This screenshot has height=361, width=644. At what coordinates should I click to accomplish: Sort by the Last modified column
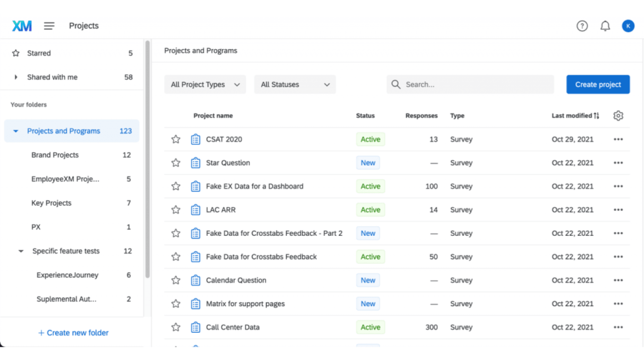pyautogui.click(x=575, y=115)
